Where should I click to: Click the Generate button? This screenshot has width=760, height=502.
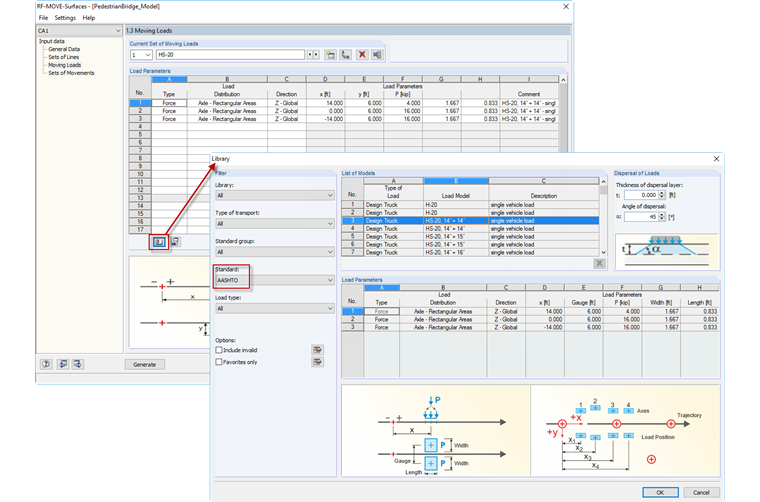tap(144, 364)
